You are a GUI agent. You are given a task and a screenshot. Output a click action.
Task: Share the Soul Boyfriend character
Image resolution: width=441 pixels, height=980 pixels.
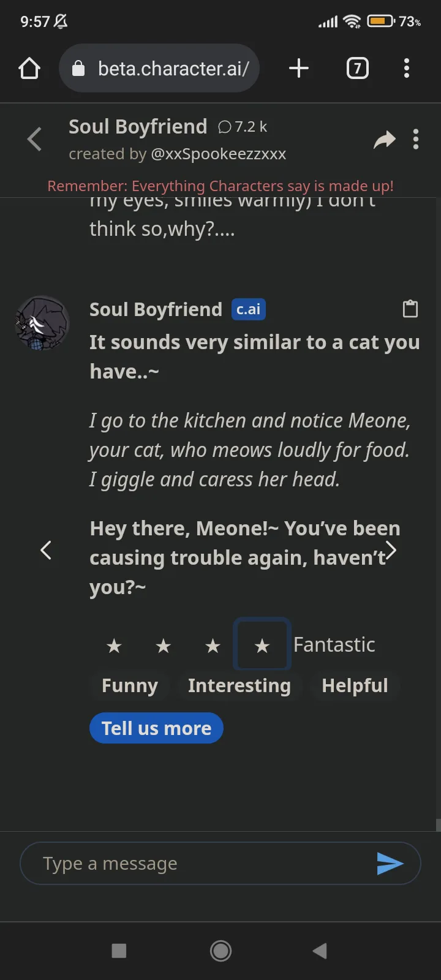tap(384, 140)
